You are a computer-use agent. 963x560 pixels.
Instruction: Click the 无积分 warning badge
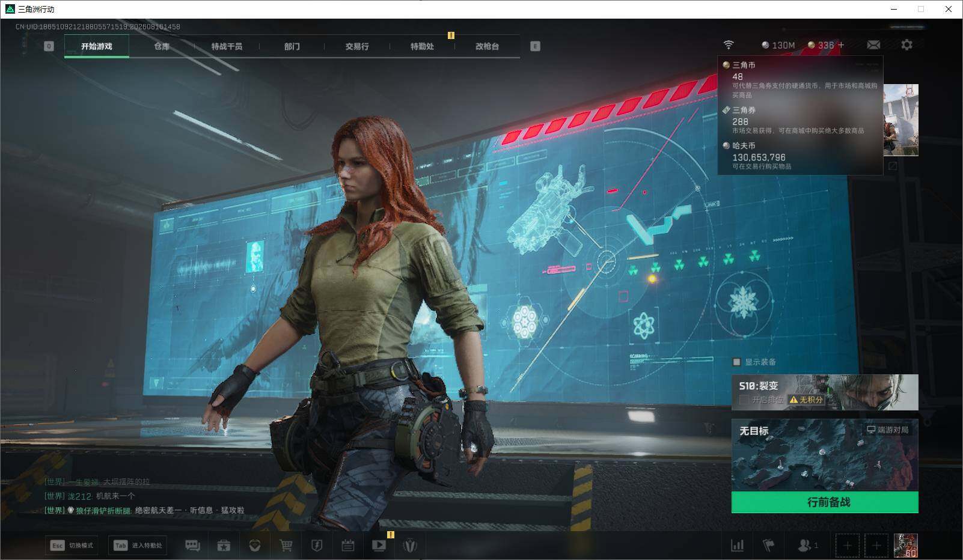pos(806,400)
